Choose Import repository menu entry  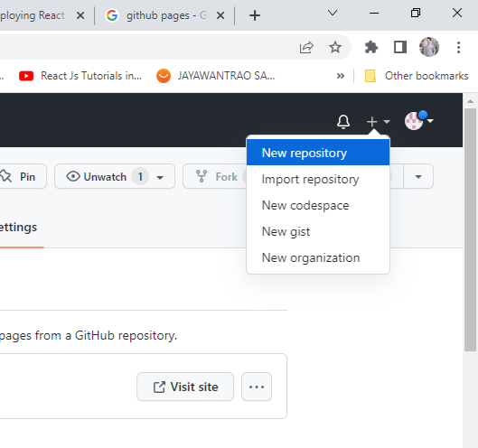tap(318, 179)
